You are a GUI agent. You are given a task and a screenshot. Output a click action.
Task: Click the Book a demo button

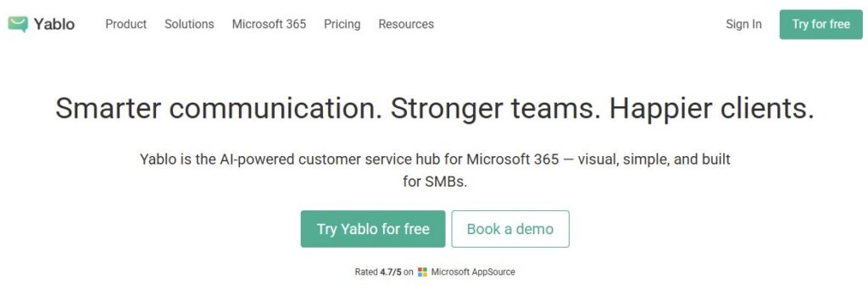click(510, 229)
